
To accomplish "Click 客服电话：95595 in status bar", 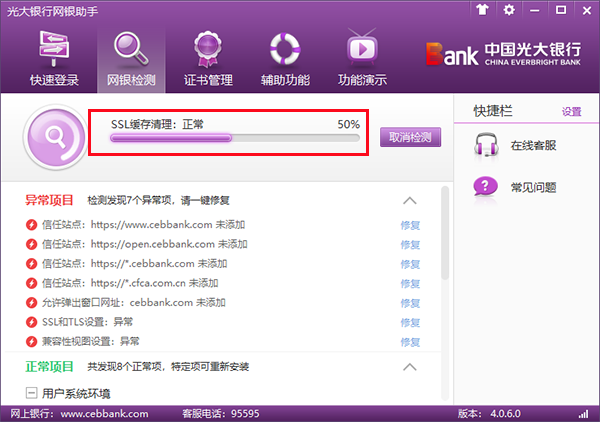I will 221,414.
